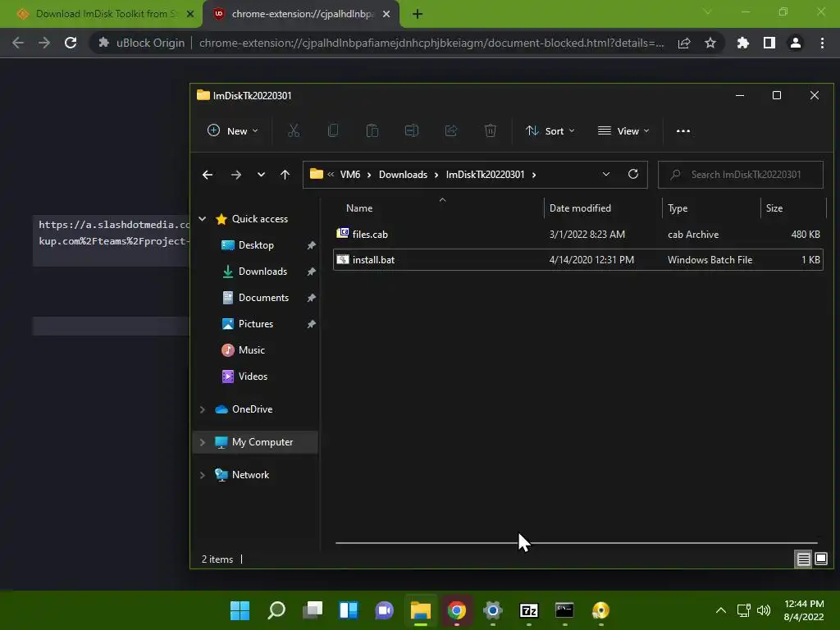Screen dimensions: 840x630
Task: Open the See more ellipsis menu
Action: 683,130
